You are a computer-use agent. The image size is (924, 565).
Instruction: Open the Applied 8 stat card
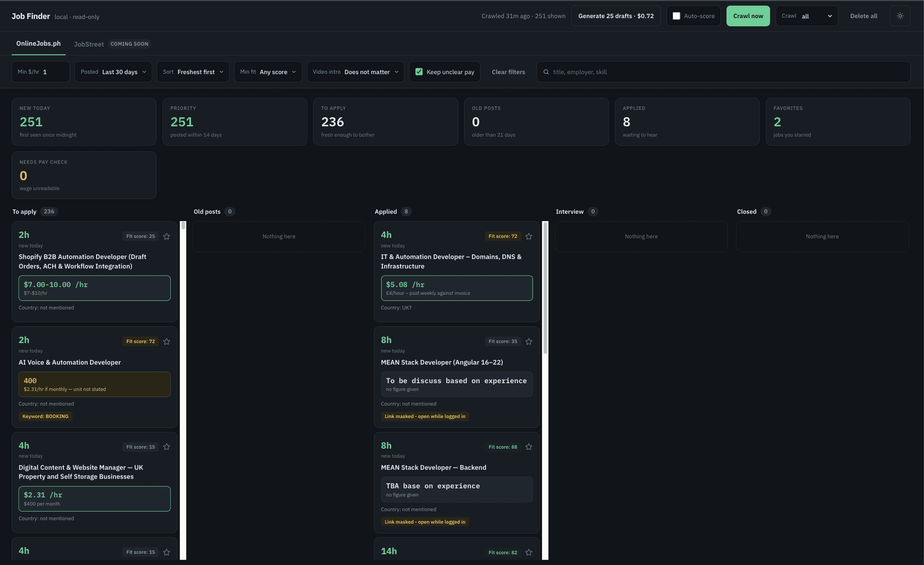687,122
